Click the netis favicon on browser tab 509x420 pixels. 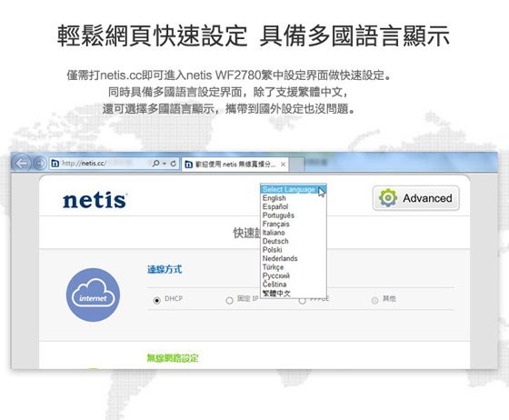(189, 165)
